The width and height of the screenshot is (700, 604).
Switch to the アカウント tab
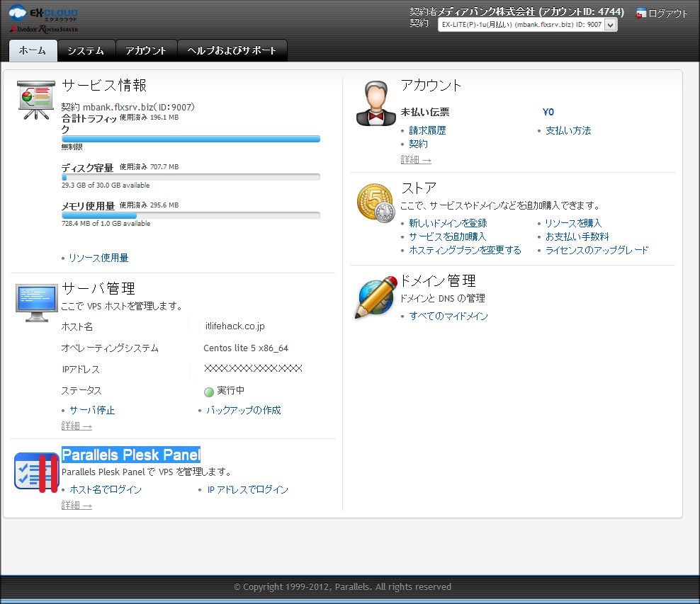point(146,50)
